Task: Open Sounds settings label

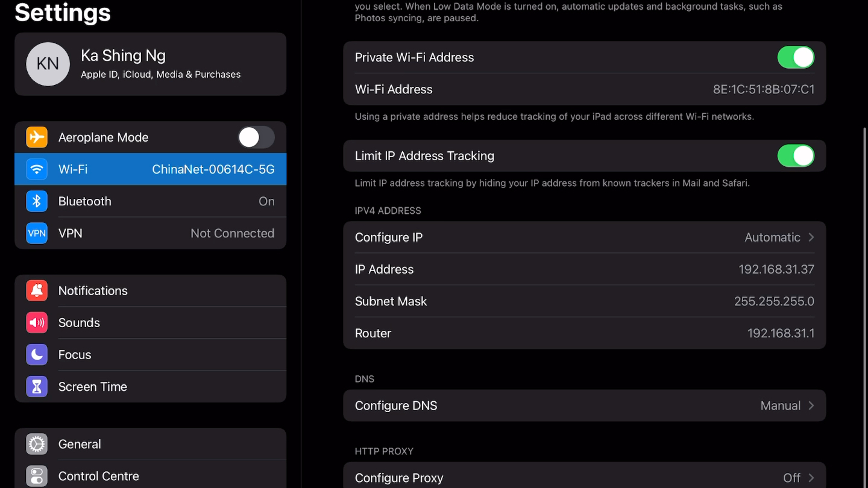Action: pyautogui.click(x=79, y=322)
